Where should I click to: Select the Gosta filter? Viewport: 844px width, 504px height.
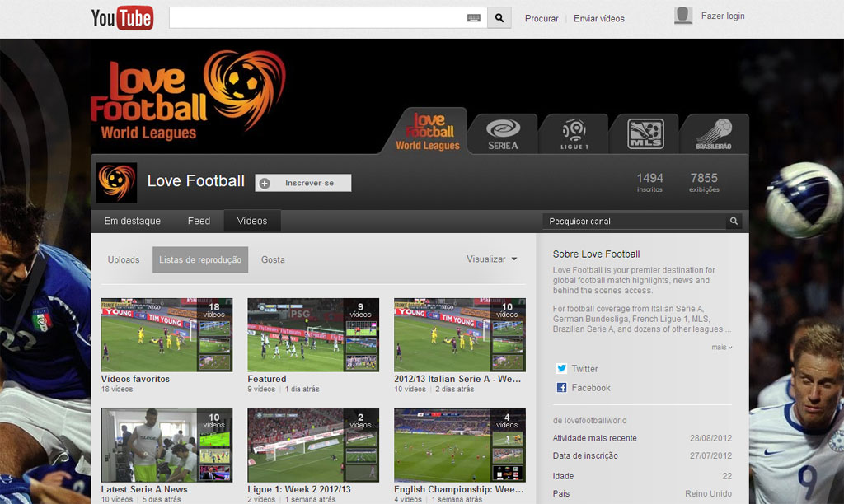tap(273, 259)
